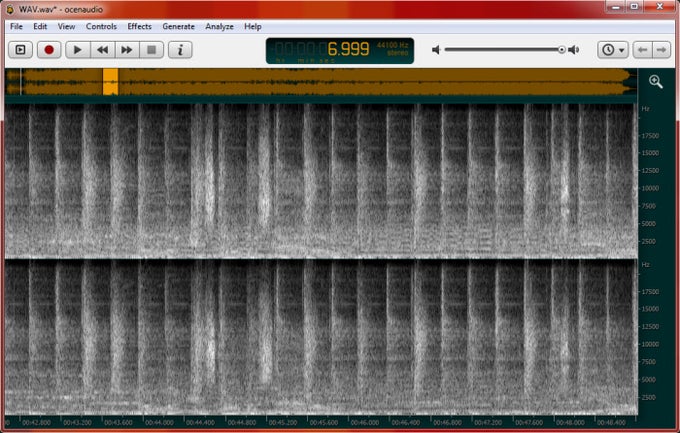680x433 pixels.
Task: Click the 44100 Hz stereo format label
Action: (x=392, y=49)
